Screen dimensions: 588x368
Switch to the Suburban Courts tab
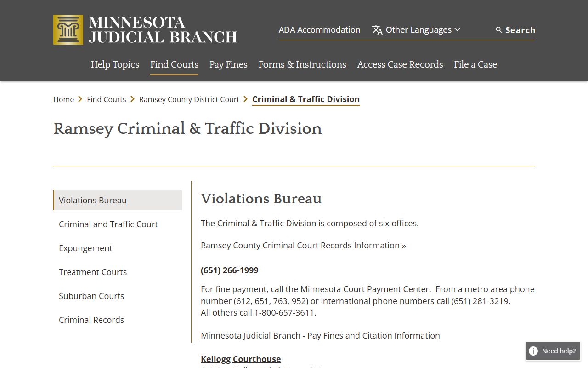pyautogui.click(x=118, y=296)
